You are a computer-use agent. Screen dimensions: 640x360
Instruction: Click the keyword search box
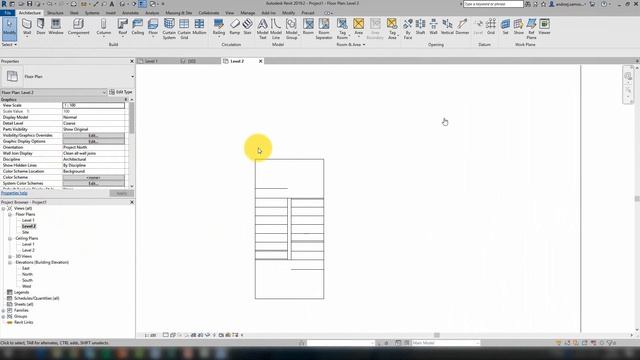click(x=493, y=4)
